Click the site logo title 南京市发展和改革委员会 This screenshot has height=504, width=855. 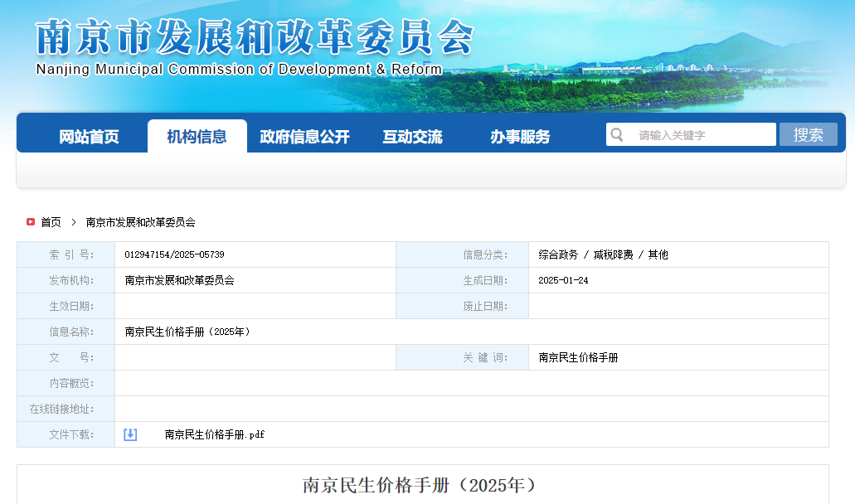pyautogui.click(x=255, y=37)
